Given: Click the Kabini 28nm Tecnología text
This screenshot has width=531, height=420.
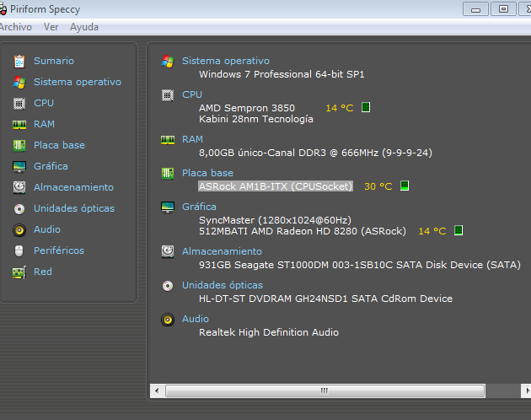Looking at the screenshot, I should pyautogui.click(x=255, y=119).
